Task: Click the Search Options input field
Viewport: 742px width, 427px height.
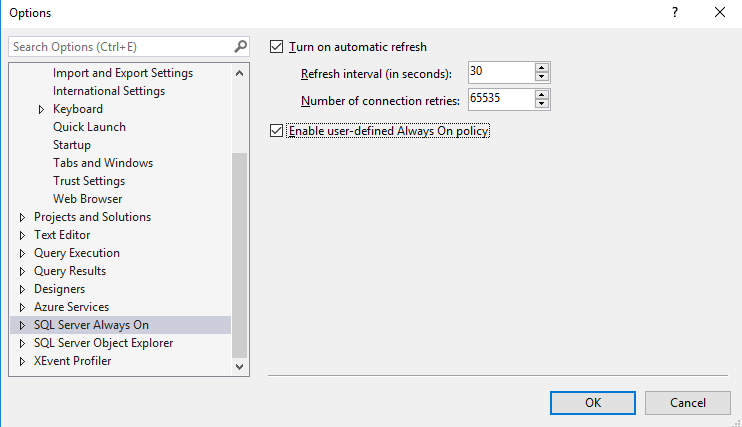Action: (x=120, y=47)
